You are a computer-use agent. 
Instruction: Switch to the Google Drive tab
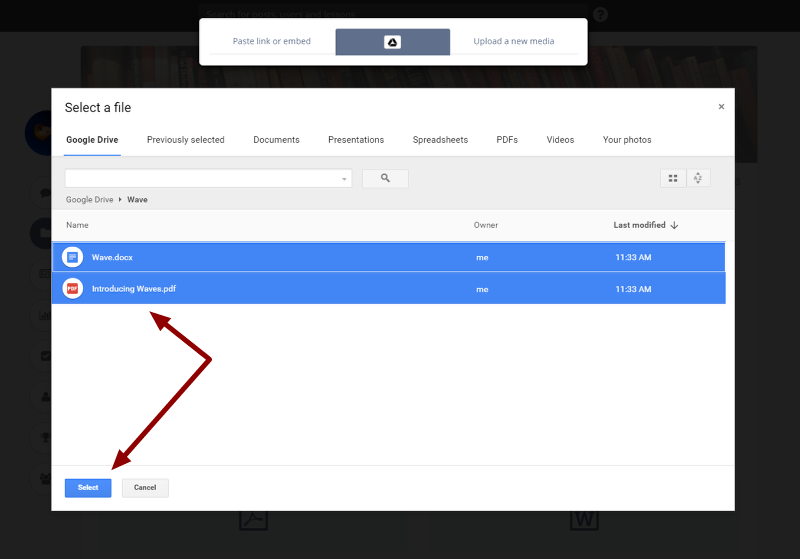tap(92, 140)
